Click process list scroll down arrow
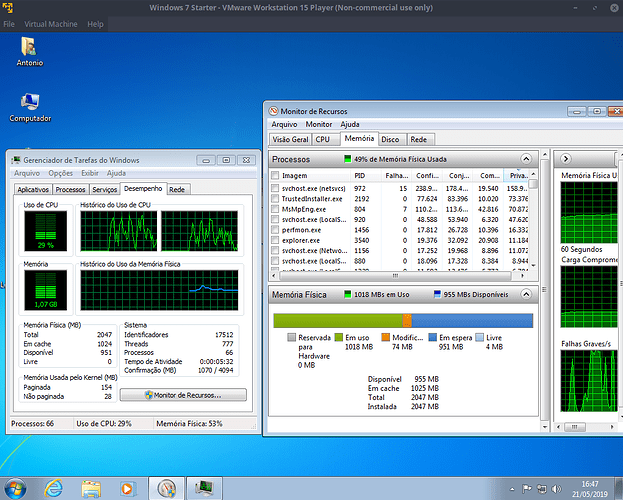Screen dimensions: 623x500 coord(534,265)
